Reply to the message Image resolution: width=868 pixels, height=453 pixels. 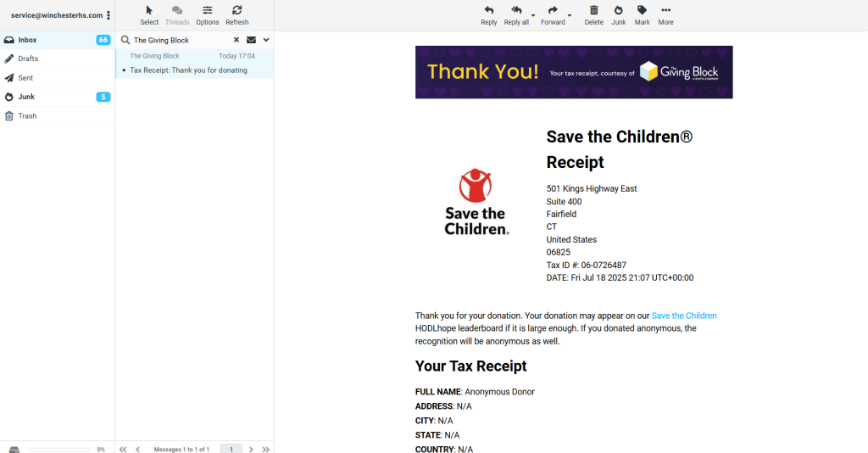pos(489,15)
